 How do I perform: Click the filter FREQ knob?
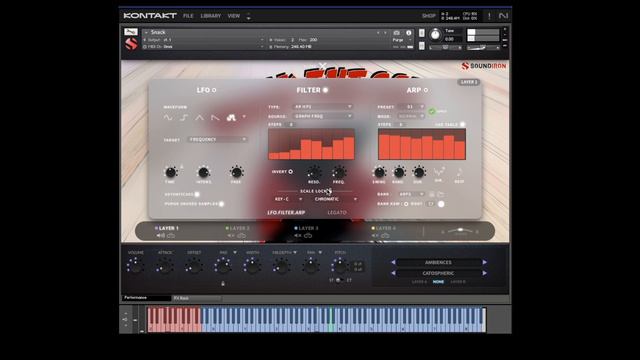coord(339,172)
